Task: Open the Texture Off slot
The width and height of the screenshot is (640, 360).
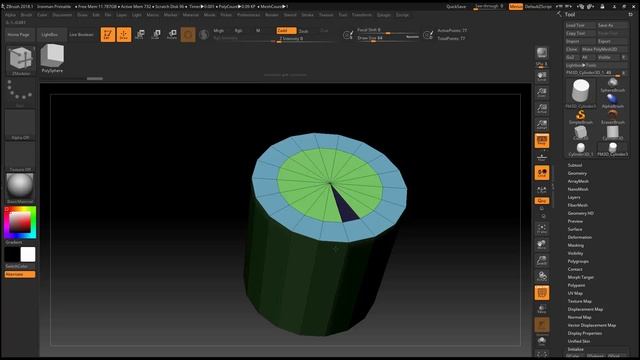Action: [x=20, y=157]
